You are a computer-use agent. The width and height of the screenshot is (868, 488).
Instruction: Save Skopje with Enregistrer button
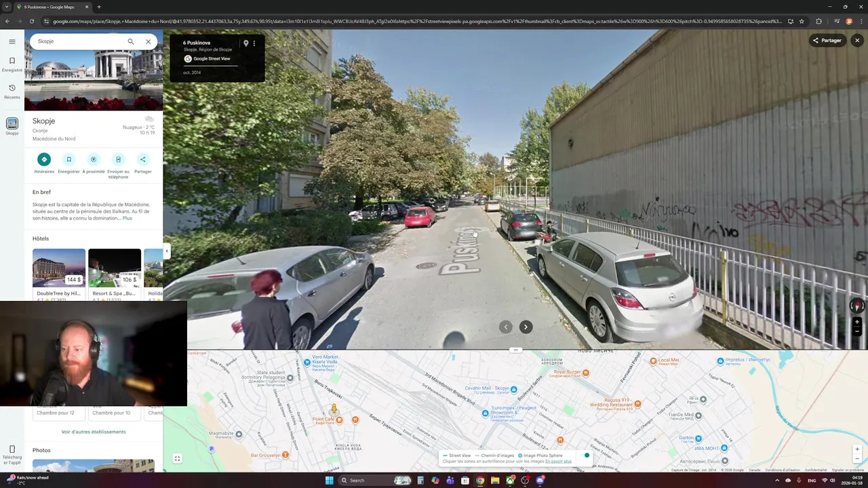pyautogui.click(x=68, y=163)
